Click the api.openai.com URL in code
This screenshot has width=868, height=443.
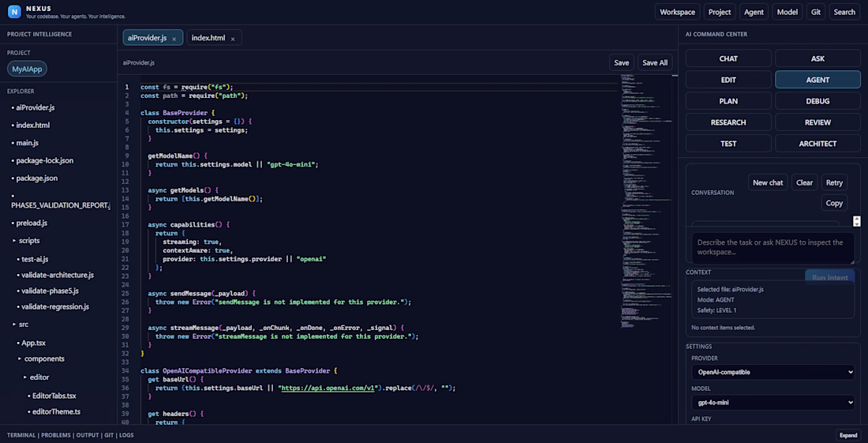coord(327,389)
